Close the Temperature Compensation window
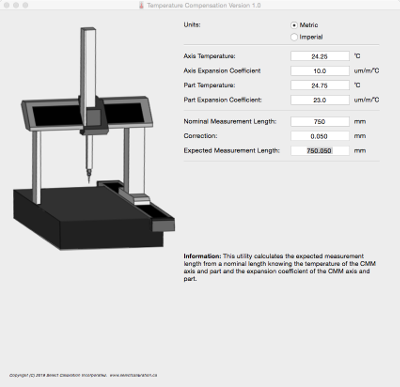The image size is (400, 387). [x=6, y=5]
